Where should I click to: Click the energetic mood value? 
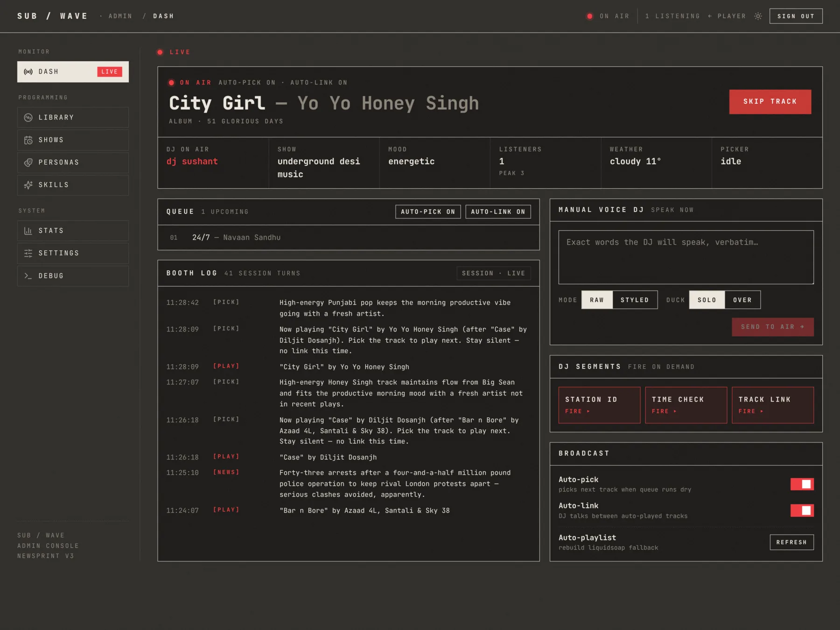[411, 161]
